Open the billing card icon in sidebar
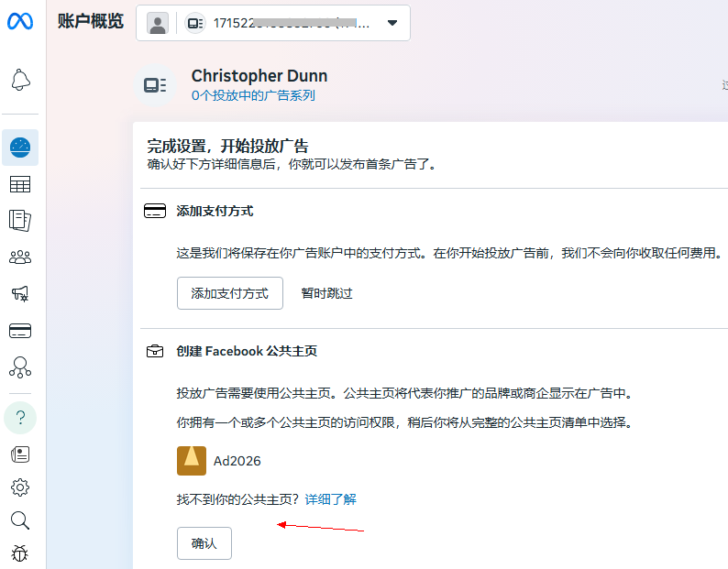Viewport: 728px width, 569px height. [x=20, y=331]
